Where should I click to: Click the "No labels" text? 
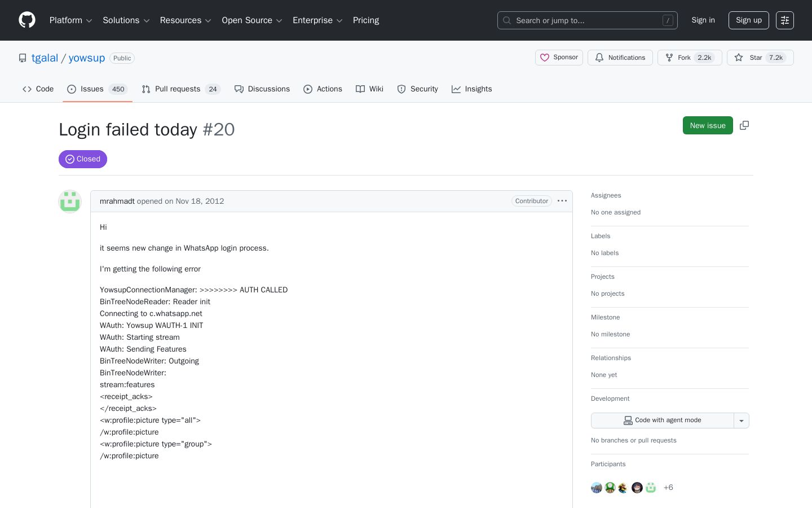click(605, 253)
